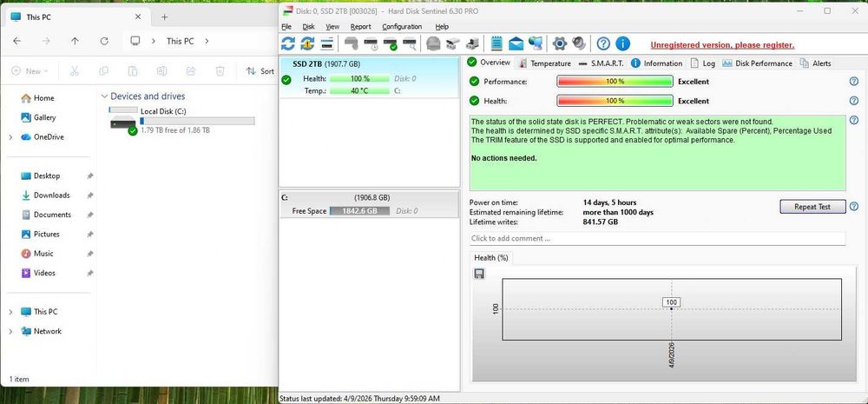Click the 'Click to add comment' field

pyautogui.click(x=658, y=238)
